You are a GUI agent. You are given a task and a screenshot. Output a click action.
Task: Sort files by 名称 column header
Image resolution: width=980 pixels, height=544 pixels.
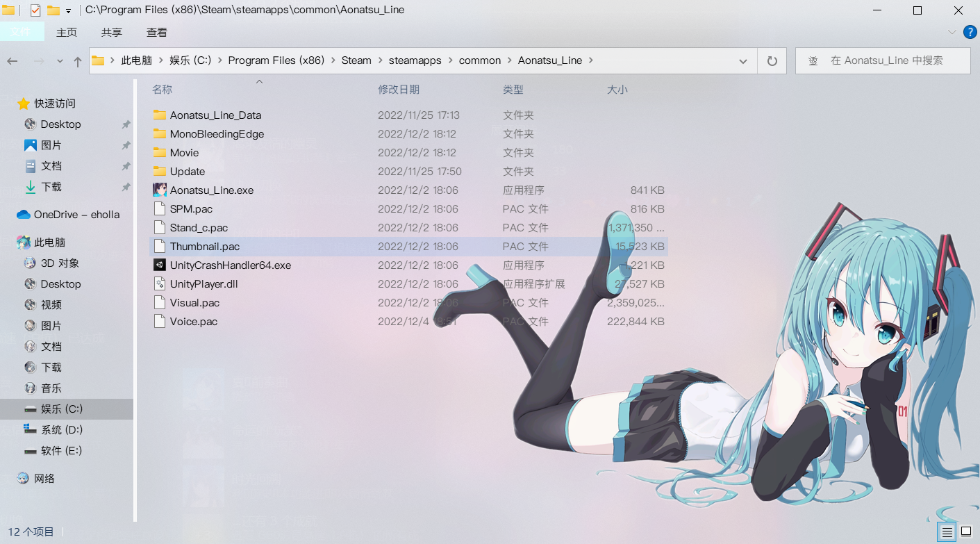click(x=163, y=90)
